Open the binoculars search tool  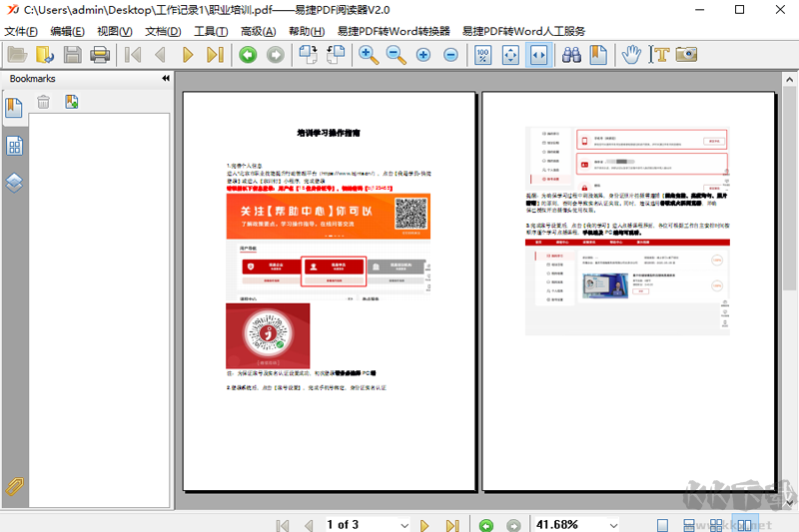click(571, 55)
